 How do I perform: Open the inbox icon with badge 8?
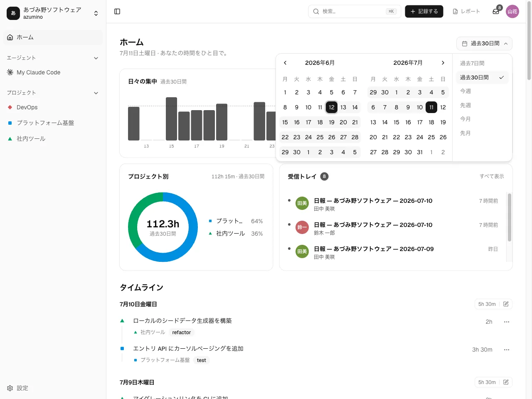click(496, 12)
